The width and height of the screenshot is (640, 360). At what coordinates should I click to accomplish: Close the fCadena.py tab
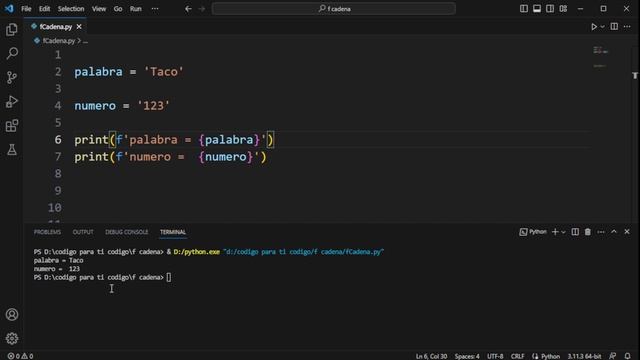point(79,27)
